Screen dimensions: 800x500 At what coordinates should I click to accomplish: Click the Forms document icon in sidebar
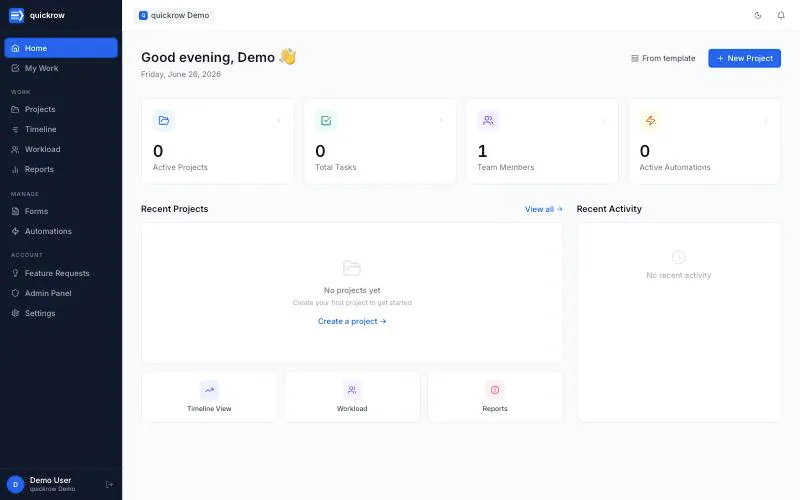(15, 211)
